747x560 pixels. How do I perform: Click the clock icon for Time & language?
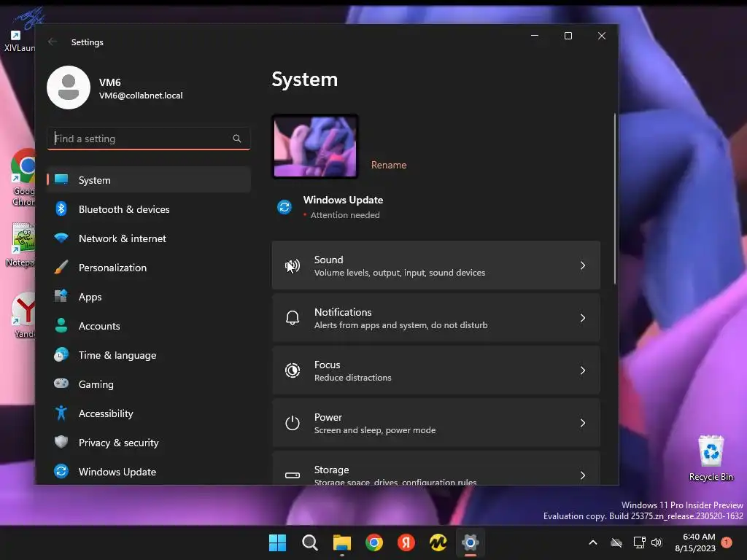(61, 355)
